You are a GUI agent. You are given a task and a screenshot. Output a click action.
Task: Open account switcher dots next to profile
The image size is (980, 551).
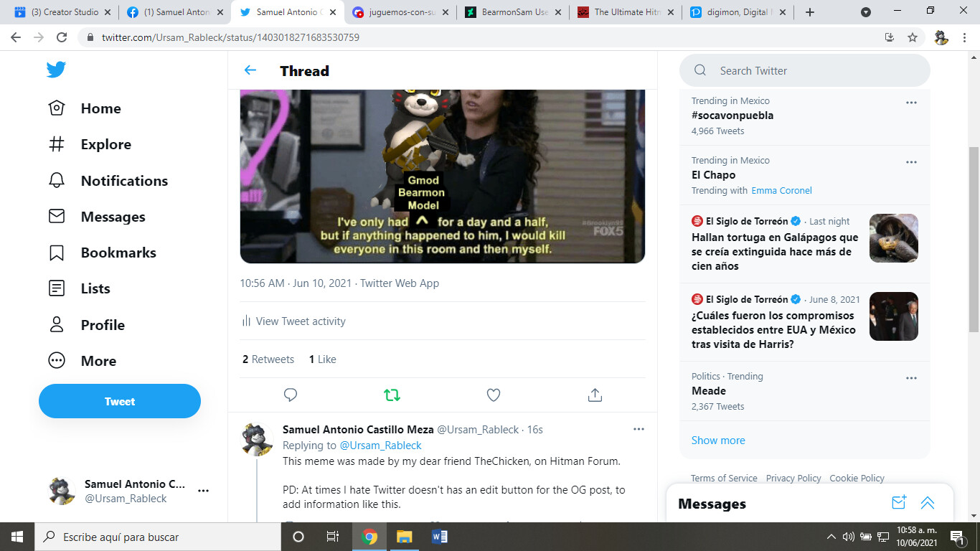click(203, 491)
